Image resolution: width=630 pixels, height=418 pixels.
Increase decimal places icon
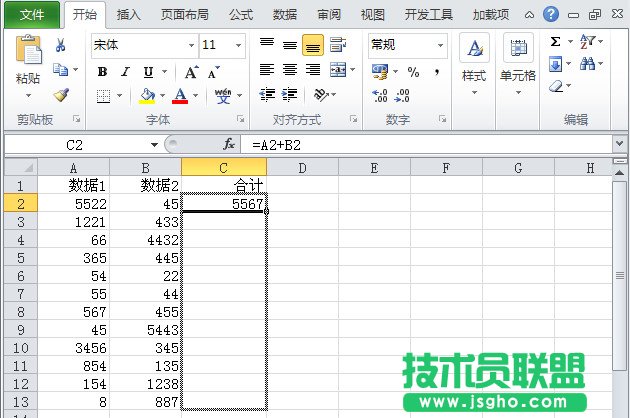pyautogui.click(x=380, y=96)
